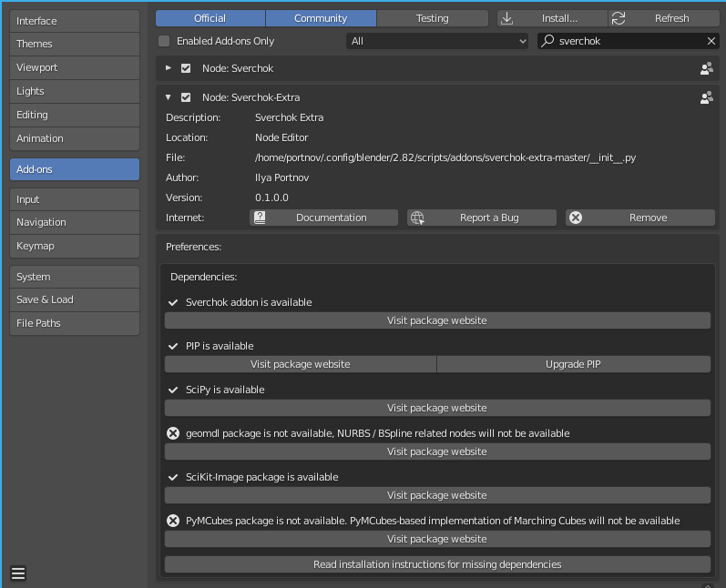Visit package website for SciPy
726x588 pixels.
[x=437, y=408]
